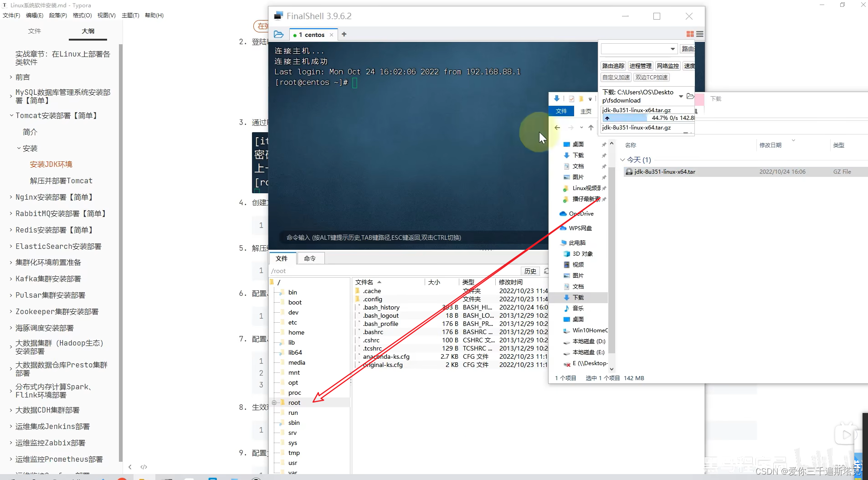Open the 主页 ribbon tab in Explorer
The width and height of the screenshot is (868, 480).
coord(586,111)
